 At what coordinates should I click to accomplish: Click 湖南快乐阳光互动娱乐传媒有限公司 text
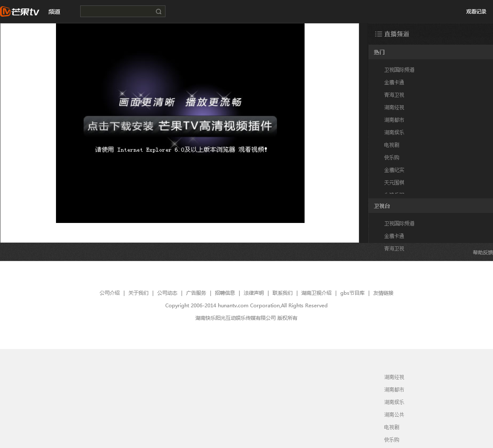coord(236,318)
